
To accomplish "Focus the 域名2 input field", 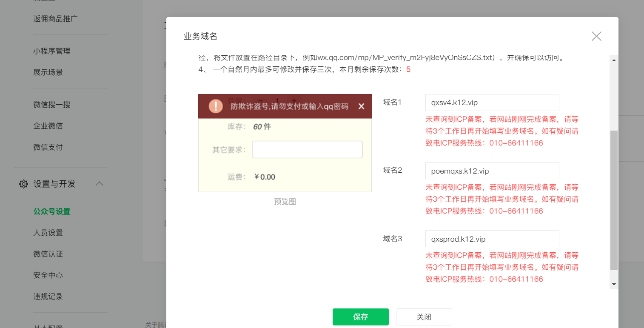I will pyautogui.click(x=492, y=171).
